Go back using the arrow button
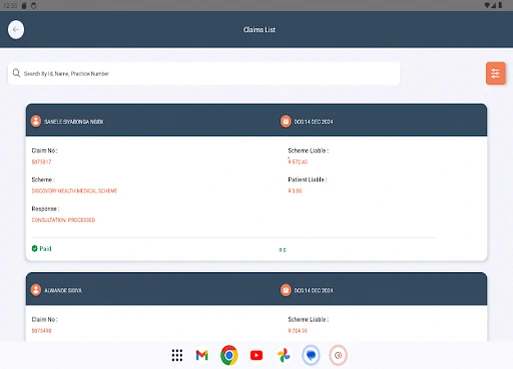This screenshot has height=369, width=513. [x=16, y=30]
